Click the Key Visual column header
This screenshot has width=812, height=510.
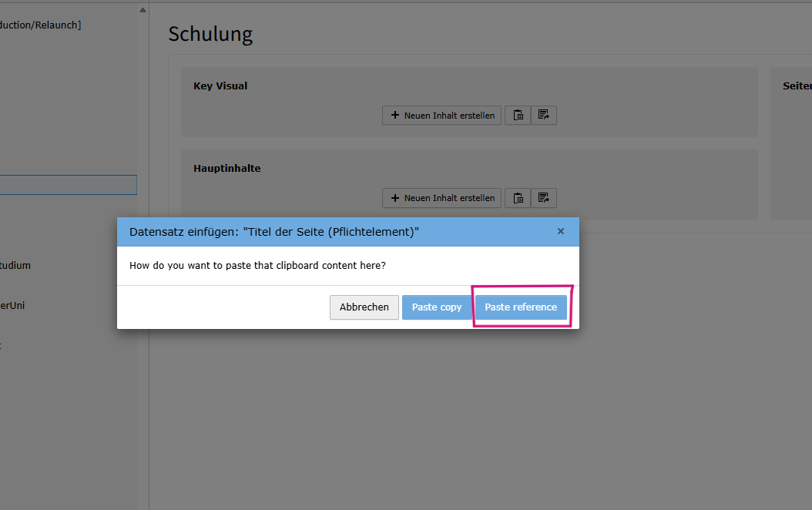tap(220, 86)
